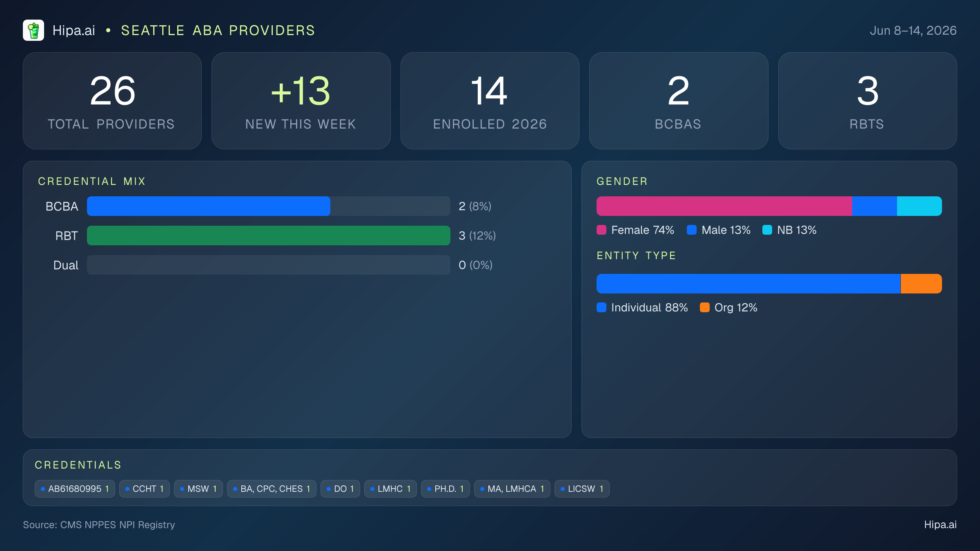Click the green RBT credential bar

coord(269,236)
